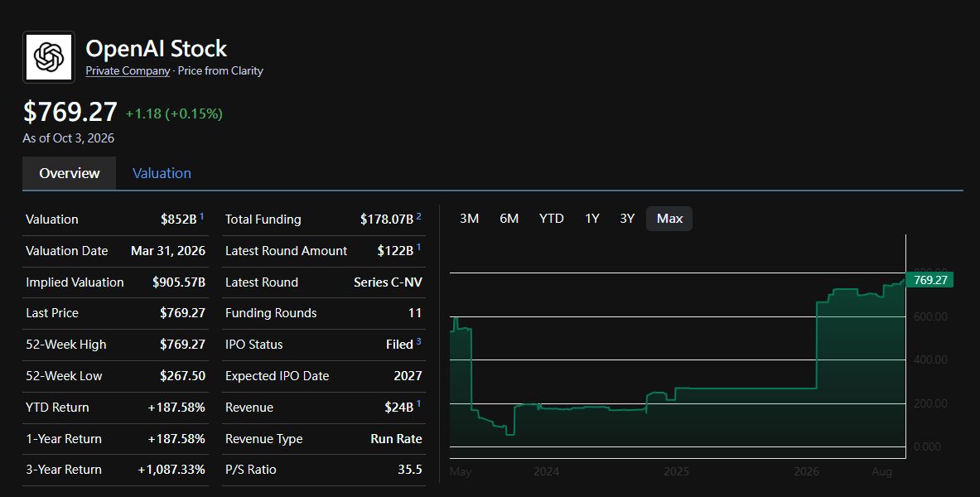Viewport: 980px width, 497px height.
Task: Open footnote 1 beside Latest Round Amount
Action: pyautogui.click(x=418, y=248)
